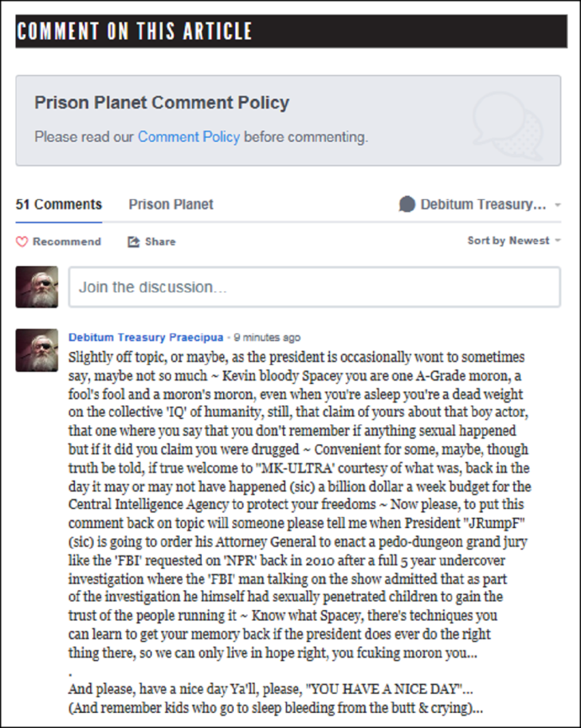Click the Share arrow icon
581x728 pixels.
click(134, 241)
